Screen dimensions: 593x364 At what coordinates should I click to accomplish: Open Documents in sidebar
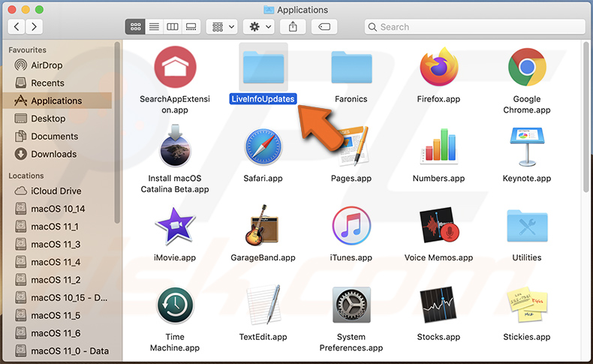(57, 137)
